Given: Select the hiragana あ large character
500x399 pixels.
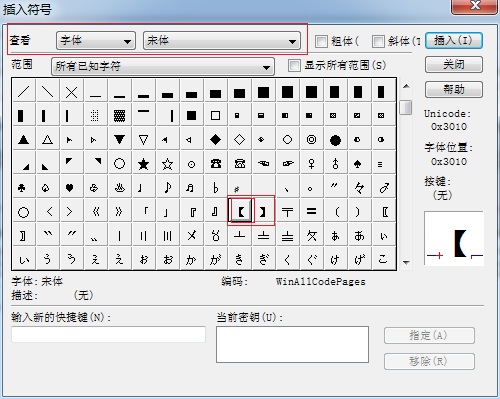Looking at the screenshot, I should (x=359, y=236).
